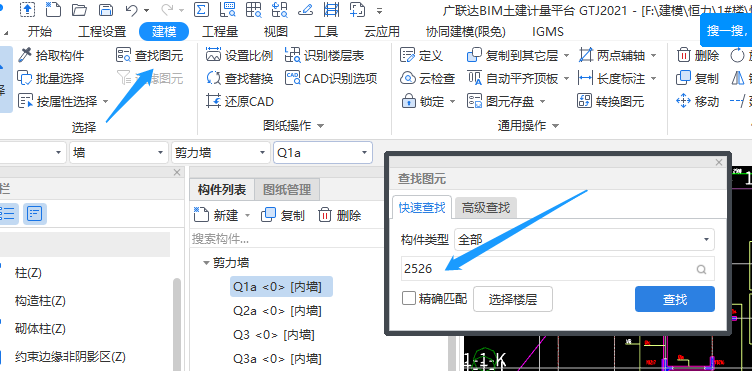The image size is (752, 371).
Task: Switch to 高级查找 tab
Action: [485, 208]
